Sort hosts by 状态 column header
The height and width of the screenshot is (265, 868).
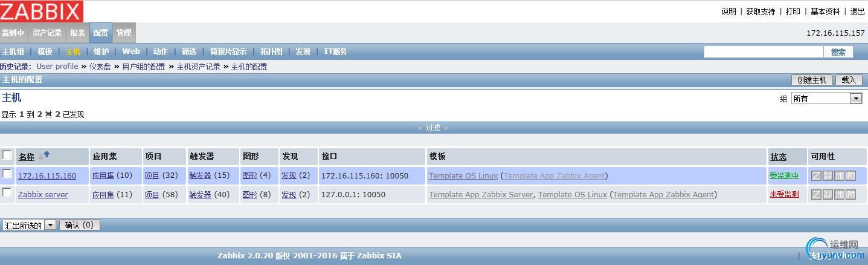coord(778,157)
